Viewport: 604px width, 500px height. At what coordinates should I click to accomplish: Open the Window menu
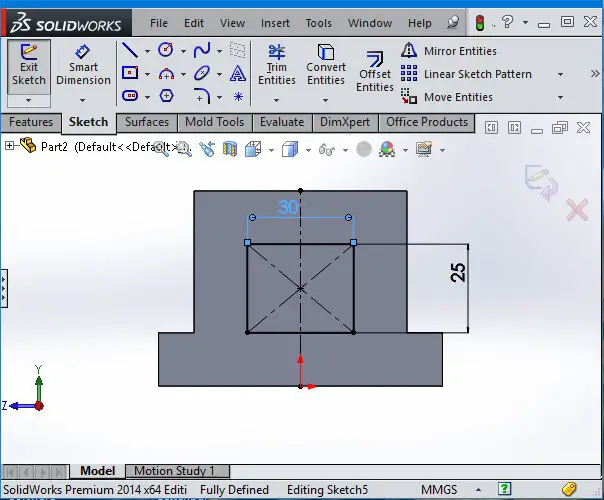pos(370,23)
